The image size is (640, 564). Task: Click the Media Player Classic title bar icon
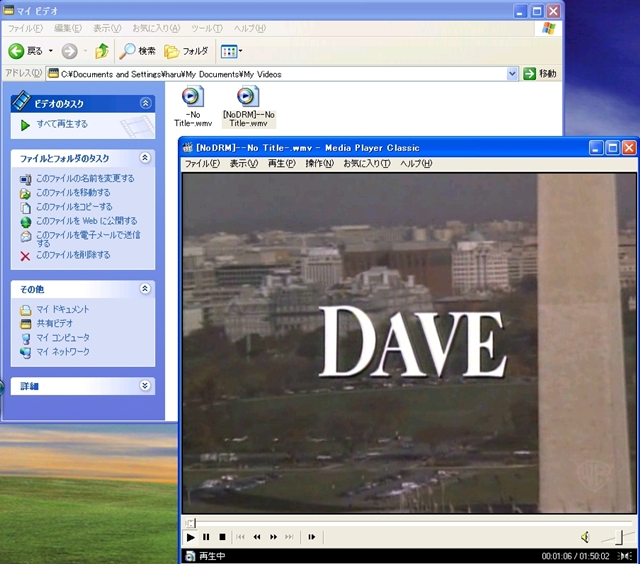click(188, 148)
